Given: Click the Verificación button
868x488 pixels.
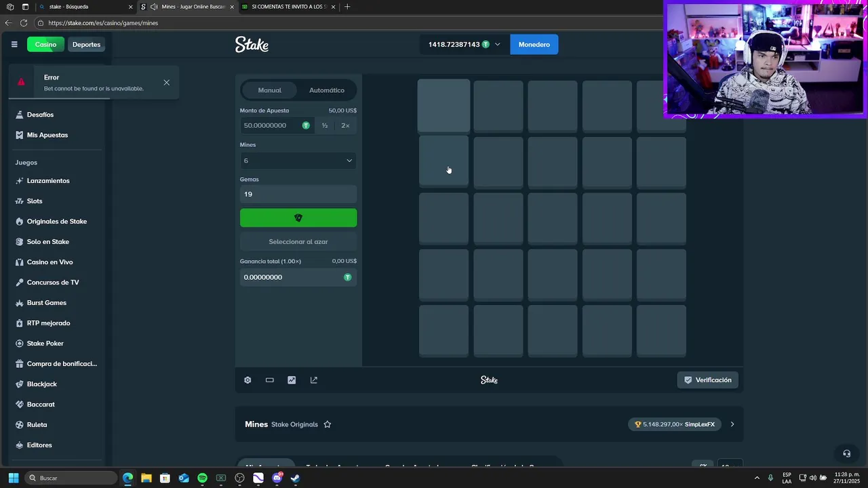Looking at the screenshot, I should point(708,380).
